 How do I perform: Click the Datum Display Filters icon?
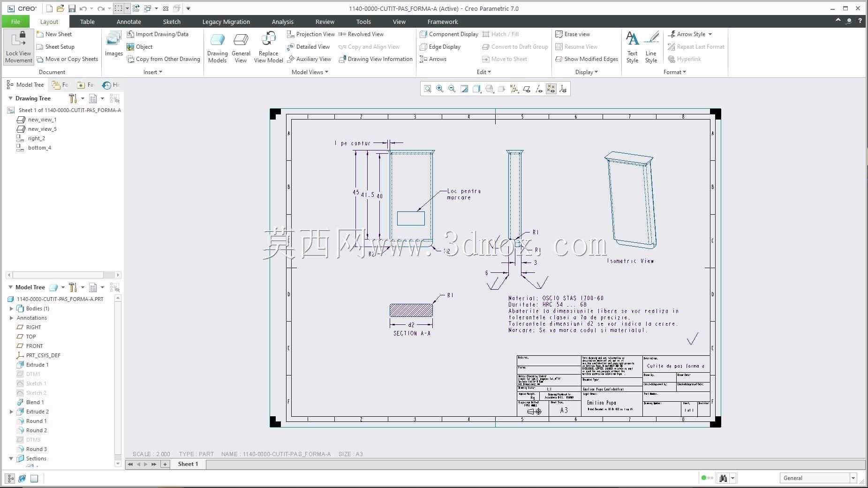(x=514, y=89)
